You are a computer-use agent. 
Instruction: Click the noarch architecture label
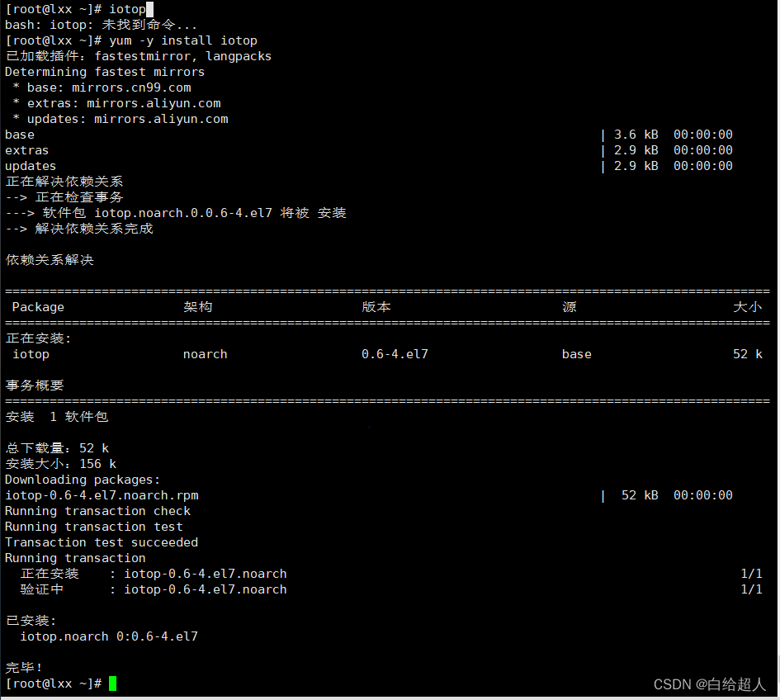[x=205, y=353]
